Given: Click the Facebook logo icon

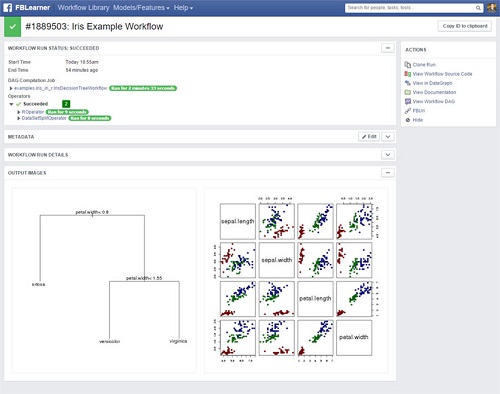Looking at the screenshot, I should click(8, 7).
